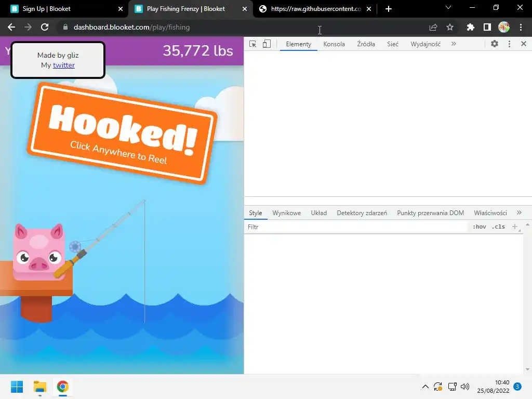
Task: Toggle .cls element classes
Action: 498,227
